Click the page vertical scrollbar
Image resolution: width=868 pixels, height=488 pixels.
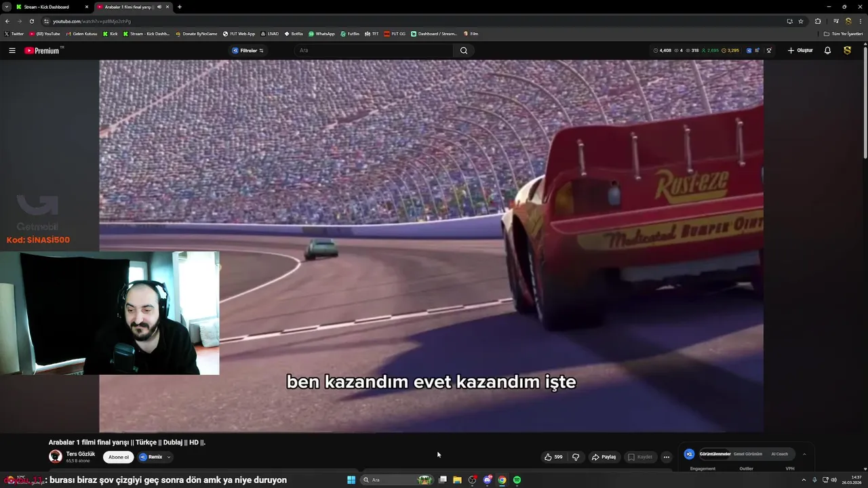[865, 102]
